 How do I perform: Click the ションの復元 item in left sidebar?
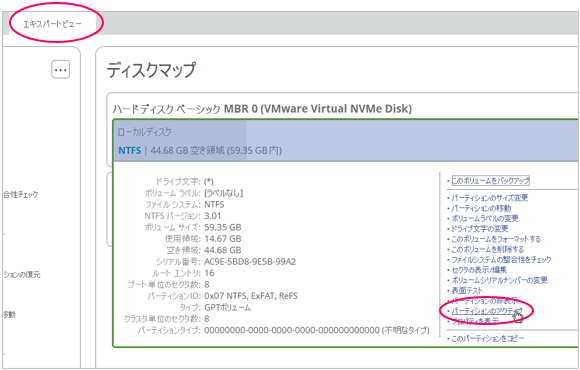[x=22, y=275]
